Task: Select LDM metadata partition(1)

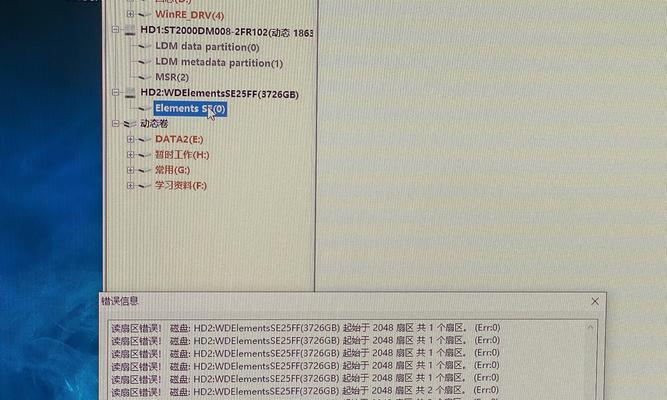Action: [219, 63]
